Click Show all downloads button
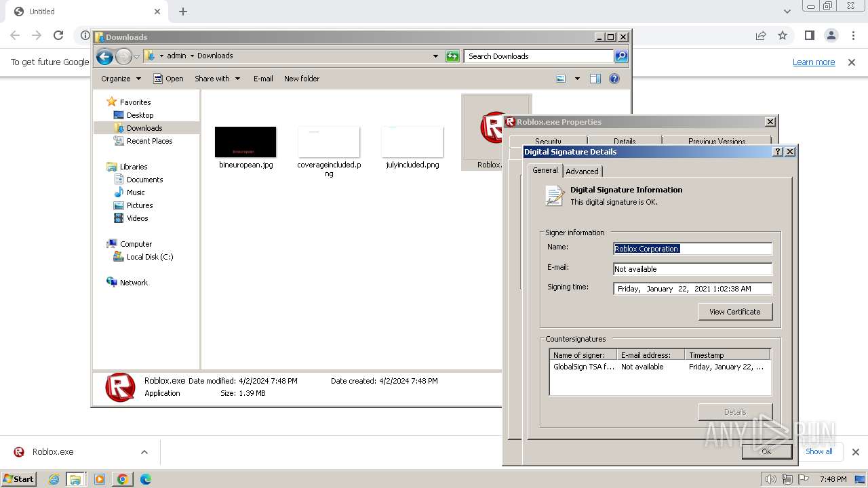Image resolution: width=868 pixels, height=488 pixels. pyautogui.click(x=819, y=451)
